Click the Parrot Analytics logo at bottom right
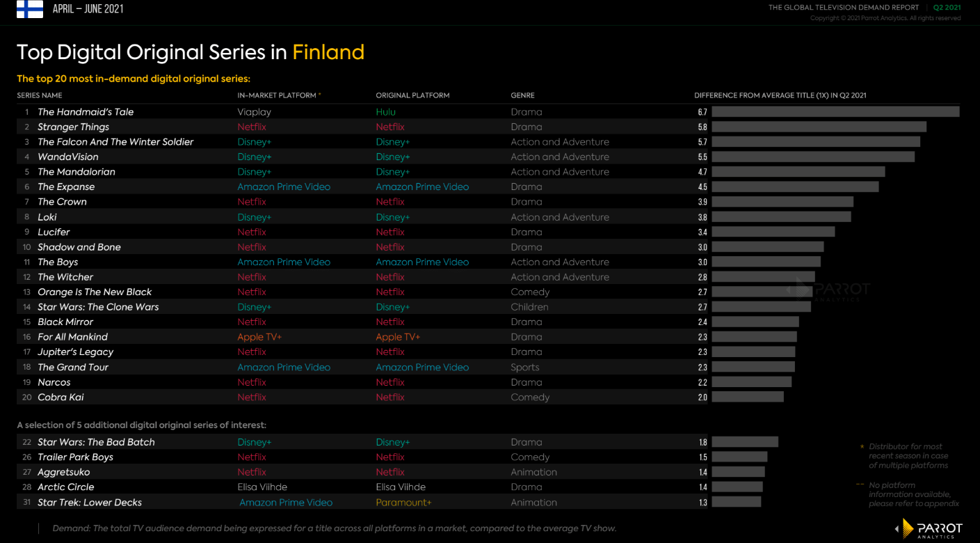 click(x=929, y=529)
